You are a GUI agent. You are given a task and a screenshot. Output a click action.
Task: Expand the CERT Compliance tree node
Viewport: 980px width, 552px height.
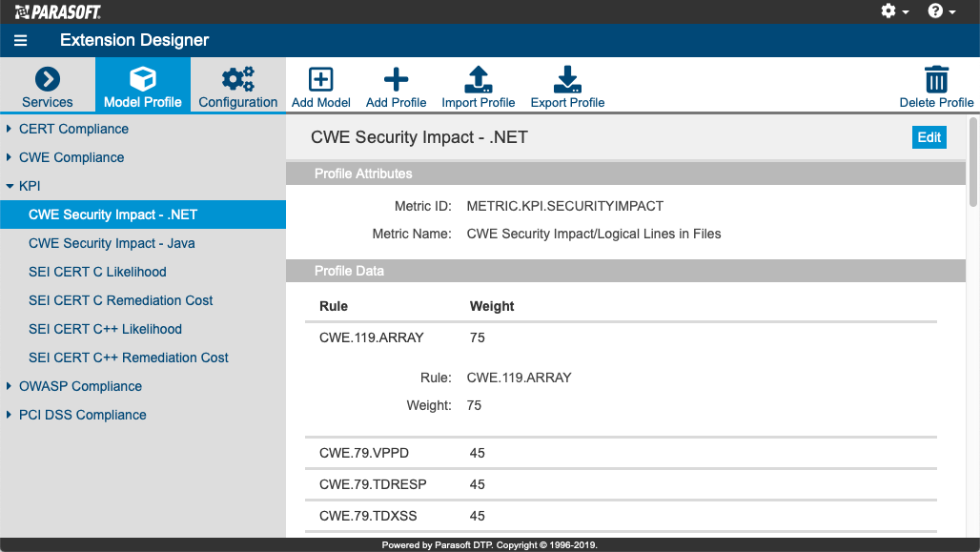click(x=9, y=129)
